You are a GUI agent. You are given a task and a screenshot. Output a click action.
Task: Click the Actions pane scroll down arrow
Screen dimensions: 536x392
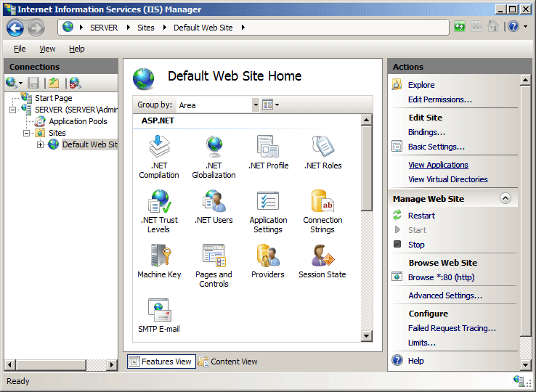pyautogui.click(x=525, y=364)
